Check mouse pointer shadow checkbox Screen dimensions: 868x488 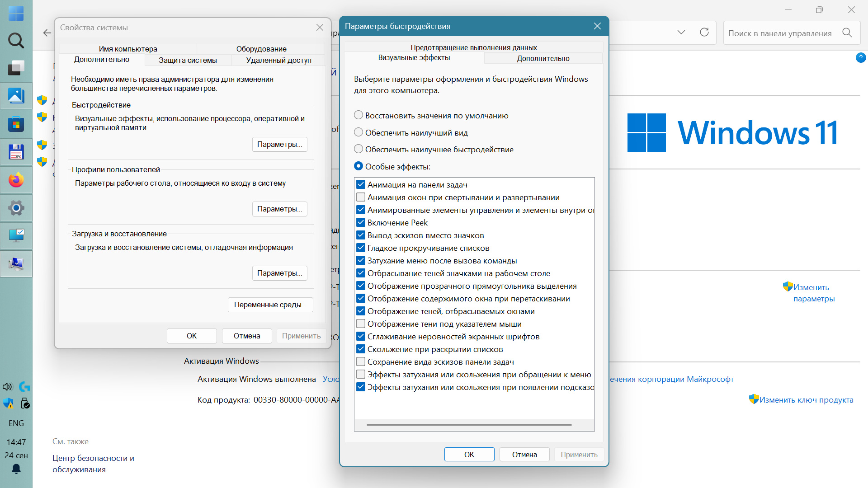coord(361,324)
